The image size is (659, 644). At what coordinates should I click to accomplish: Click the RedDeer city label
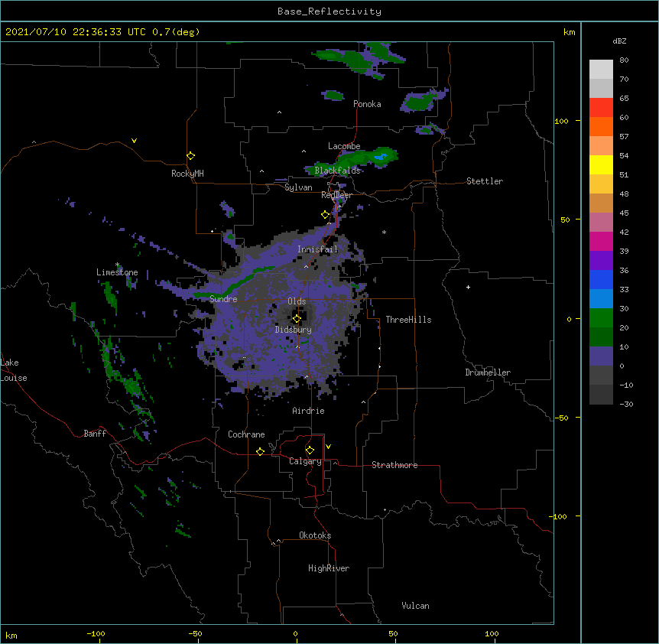336,195
